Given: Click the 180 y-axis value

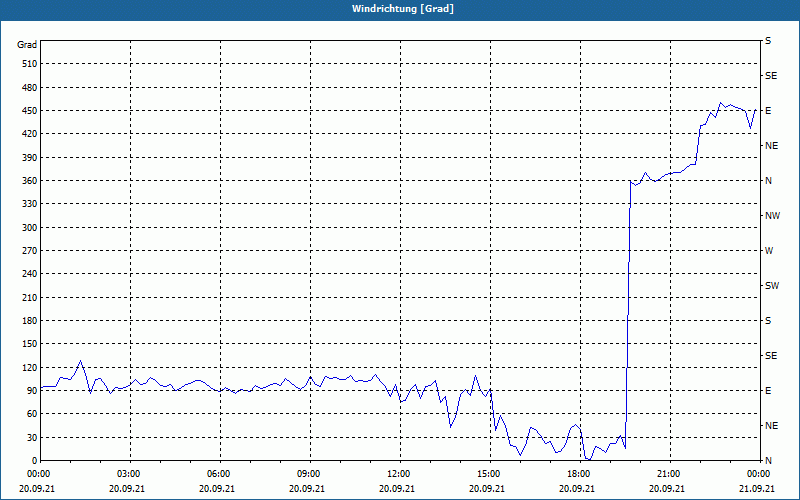Looking at the screenshot, I should (x=30, y=320).
